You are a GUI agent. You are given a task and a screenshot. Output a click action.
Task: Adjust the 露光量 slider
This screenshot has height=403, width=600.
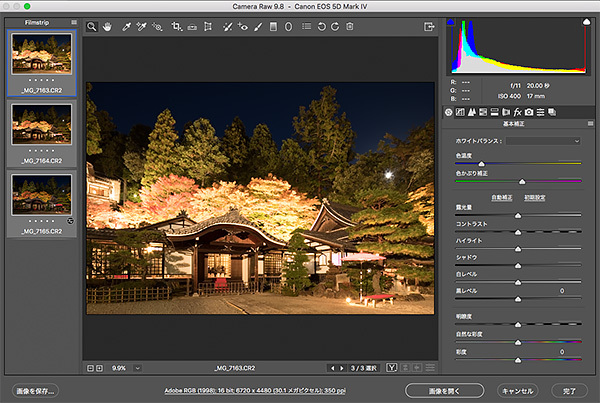(518, 215)
